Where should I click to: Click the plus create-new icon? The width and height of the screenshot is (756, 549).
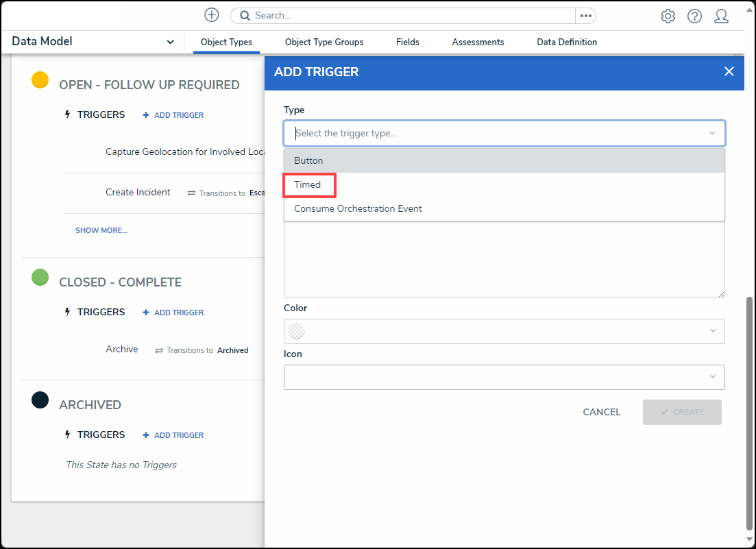tap(212, 15)
